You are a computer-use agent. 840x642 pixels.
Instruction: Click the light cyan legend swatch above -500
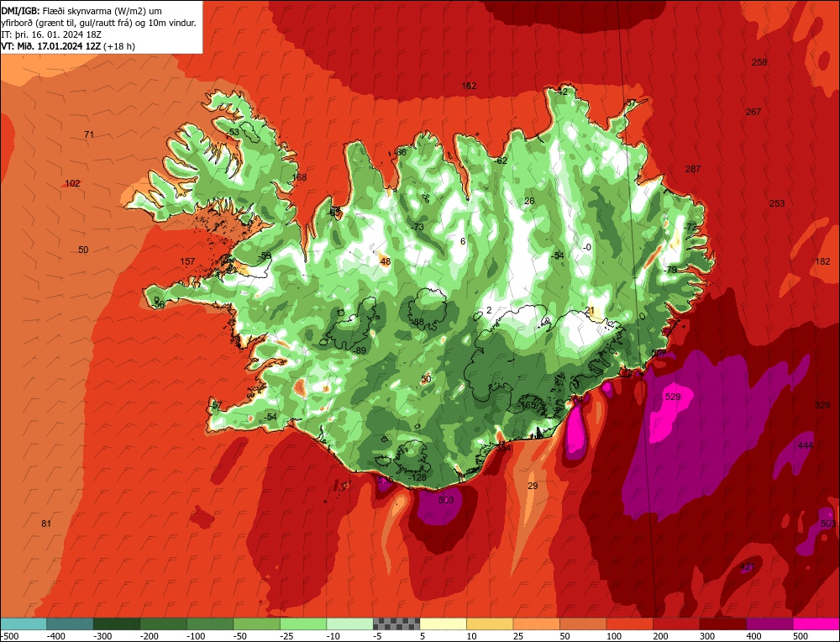[x=24, y=624]
